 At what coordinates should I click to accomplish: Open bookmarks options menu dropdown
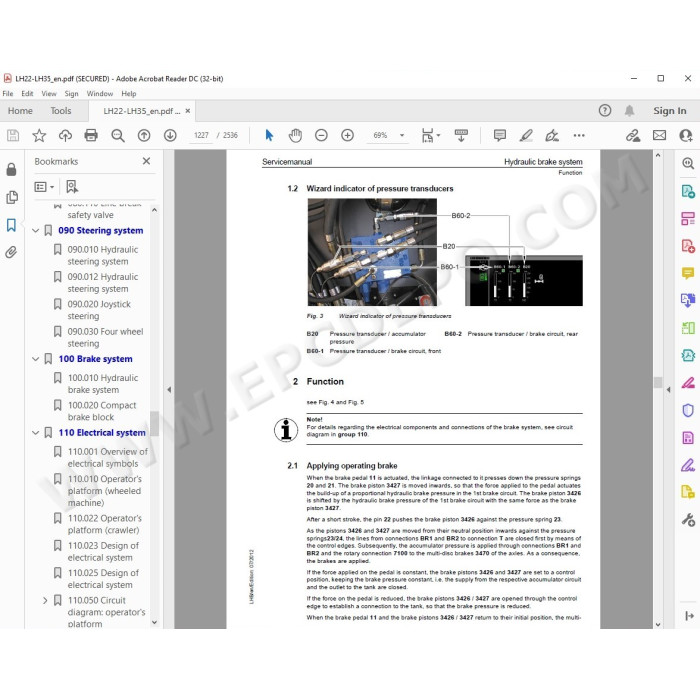point(44,187)
